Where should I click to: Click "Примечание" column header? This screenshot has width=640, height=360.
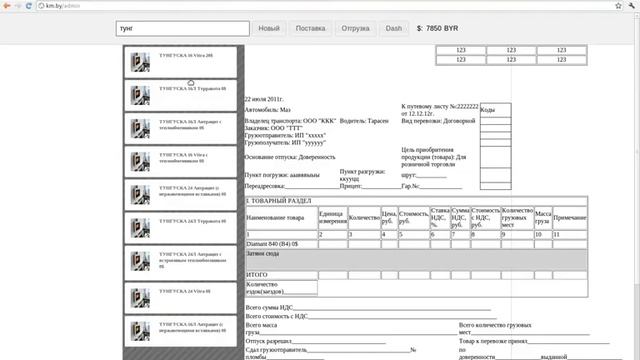pyautogui.click(x=570, y=218)
